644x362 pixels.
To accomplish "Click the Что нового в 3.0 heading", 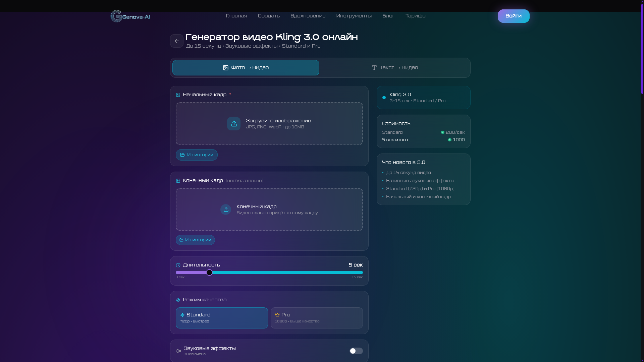I will click(404, 162).
